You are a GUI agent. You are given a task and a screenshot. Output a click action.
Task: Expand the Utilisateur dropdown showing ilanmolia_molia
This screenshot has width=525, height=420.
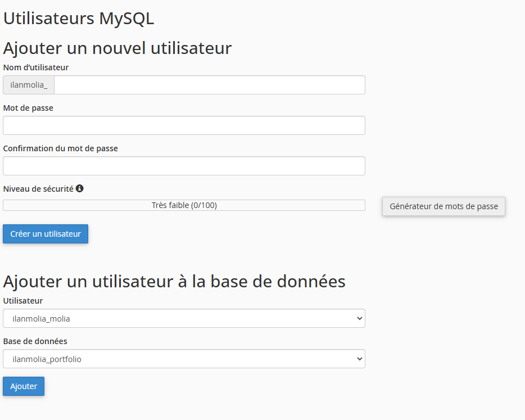(x=184, y=318)
